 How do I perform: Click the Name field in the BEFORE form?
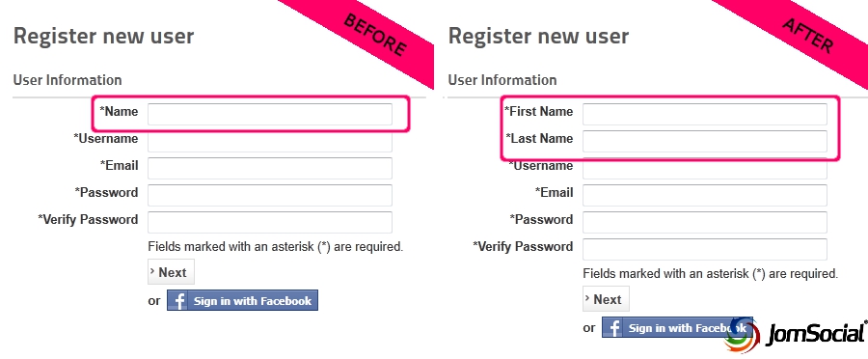point(270,114)
